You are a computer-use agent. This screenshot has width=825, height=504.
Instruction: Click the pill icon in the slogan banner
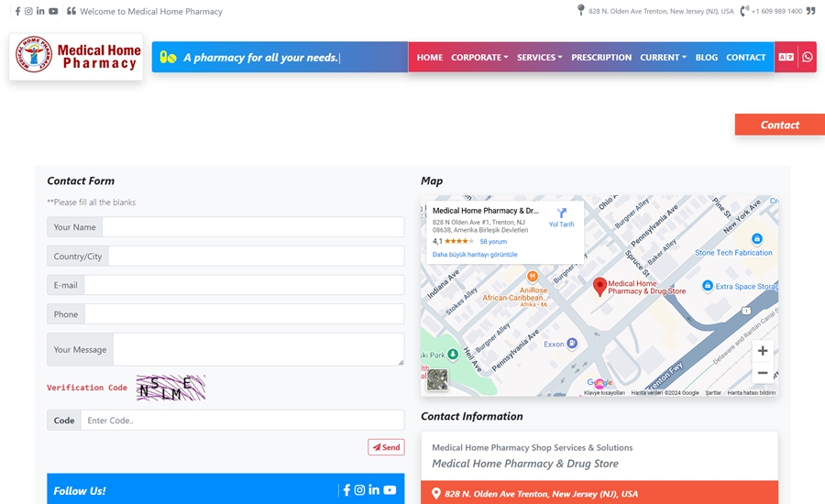[168, 57]
